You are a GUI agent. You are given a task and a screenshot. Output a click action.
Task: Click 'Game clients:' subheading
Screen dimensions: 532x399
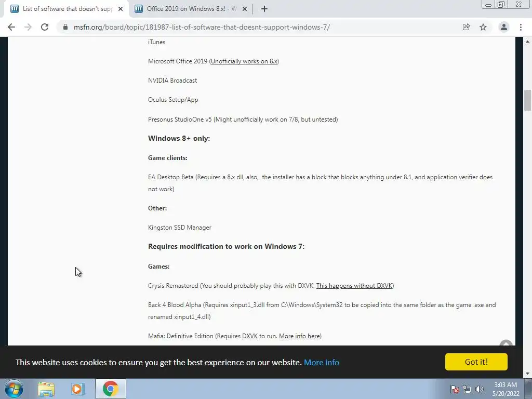click(x=168, y=158)
